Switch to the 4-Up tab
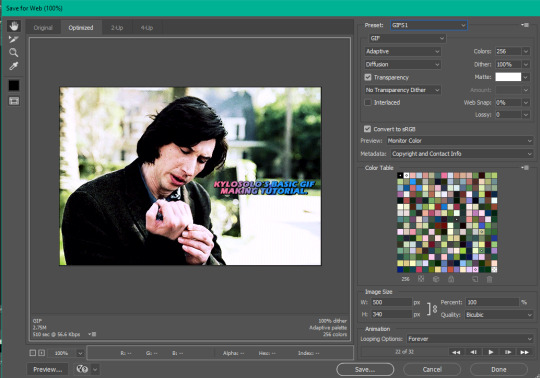Image resolution: width=540 pixels, height=378 pixels. click(147, 28)
